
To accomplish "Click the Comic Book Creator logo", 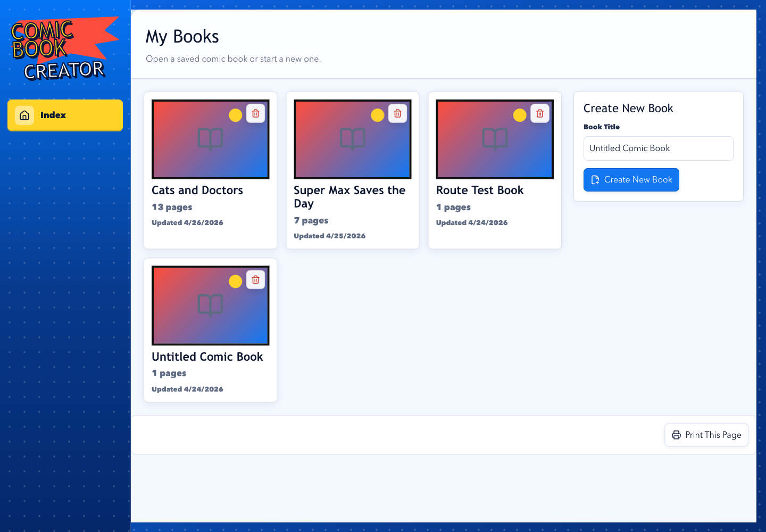I will pyautogui.click(x=63, y=48).
